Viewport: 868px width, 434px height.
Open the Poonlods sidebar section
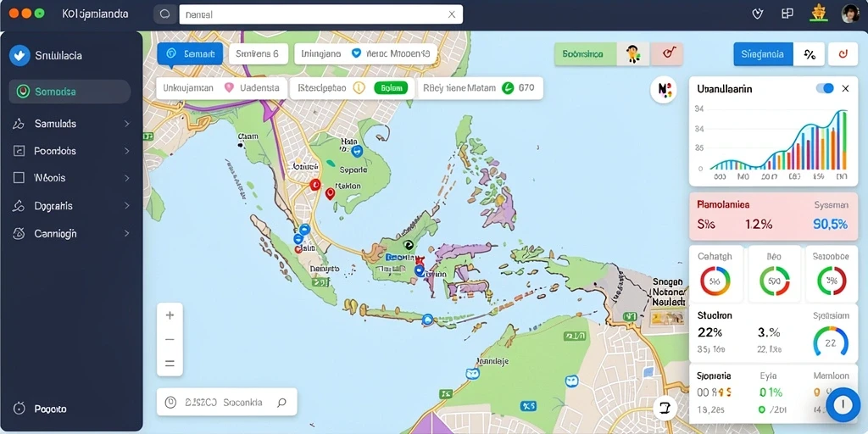[x=71, y=151]
